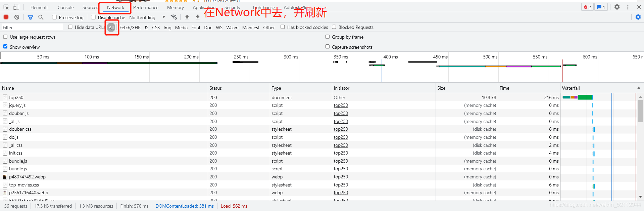The image size is (644, 211).
Task: Filter requests by CSS type
Action: coord(156,28)
